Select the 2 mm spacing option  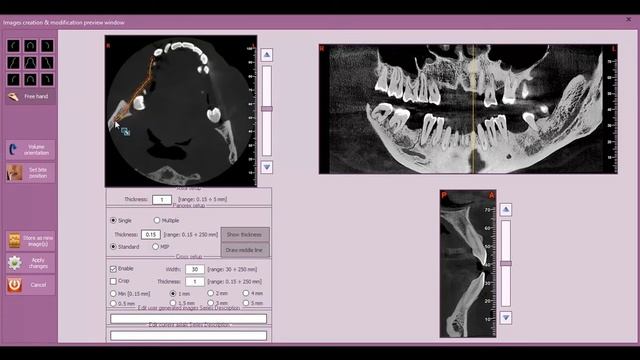pyautogui.click(x=211, y=293)
